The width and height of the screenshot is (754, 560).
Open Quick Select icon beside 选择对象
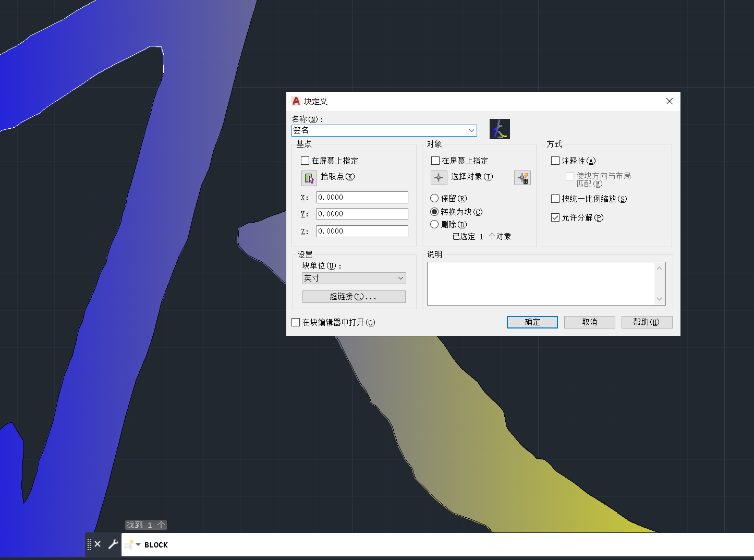[x=522, y=178]
